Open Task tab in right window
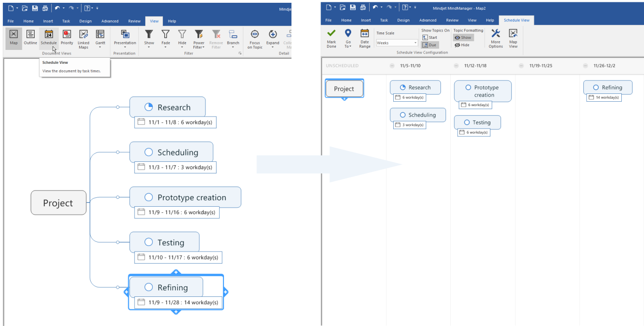The image size is (644, 326). [384, 20]
